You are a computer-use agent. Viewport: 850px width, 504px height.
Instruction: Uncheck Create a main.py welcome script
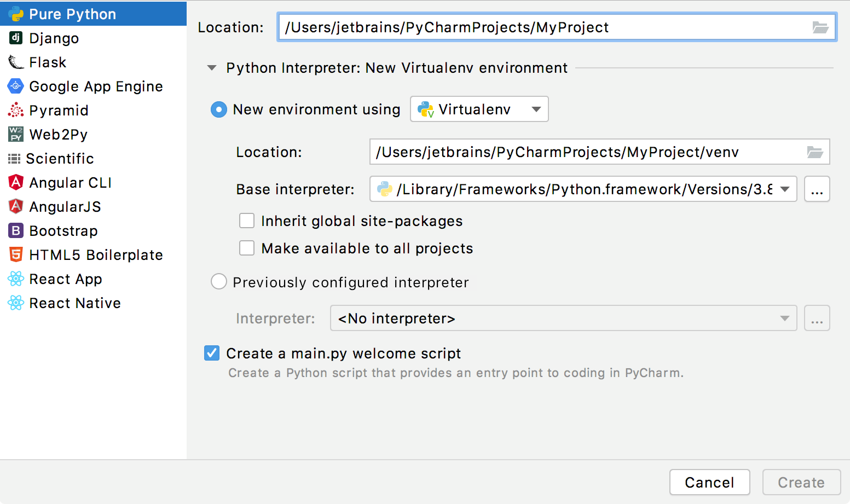click(212, 353)
